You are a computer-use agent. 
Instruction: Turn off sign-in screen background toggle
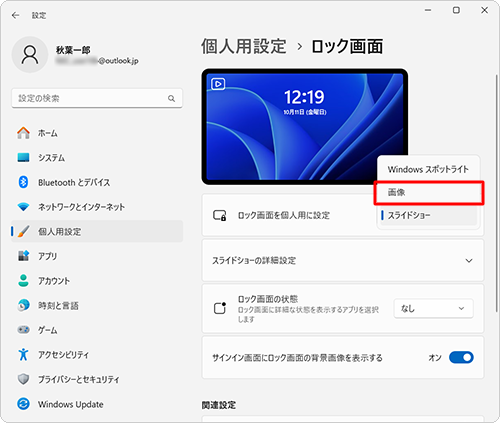461,358
